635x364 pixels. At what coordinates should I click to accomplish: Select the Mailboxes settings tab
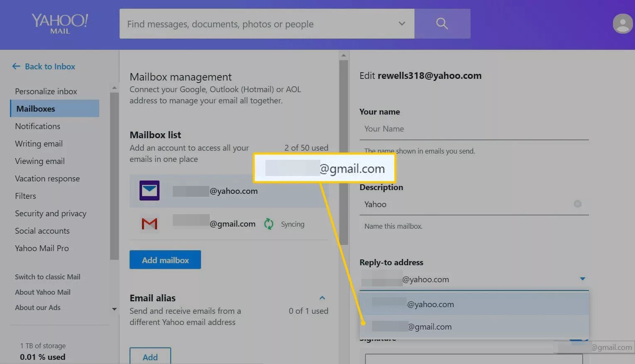tap(54, 109)
